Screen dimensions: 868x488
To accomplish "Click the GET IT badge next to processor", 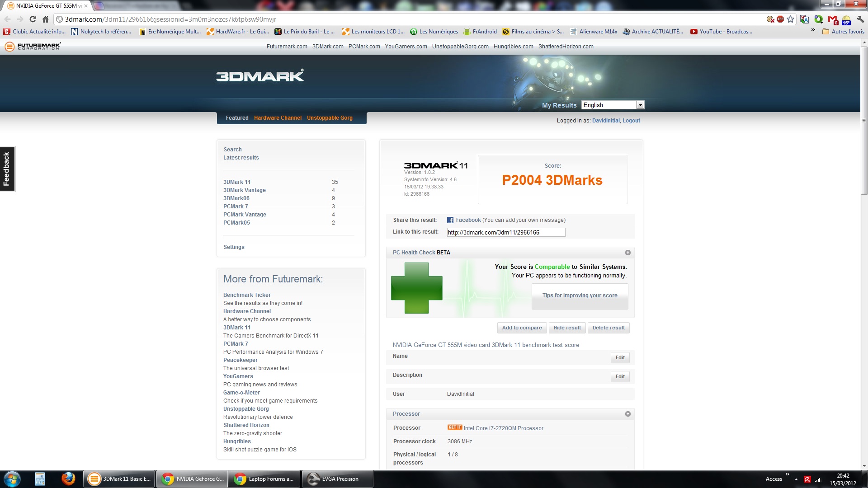I will [455, 427].
